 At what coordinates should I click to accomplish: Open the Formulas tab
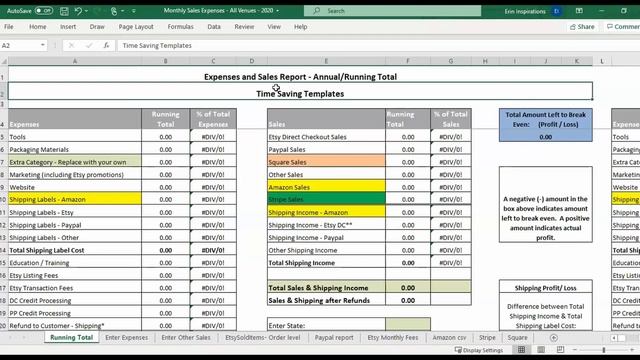180,27
